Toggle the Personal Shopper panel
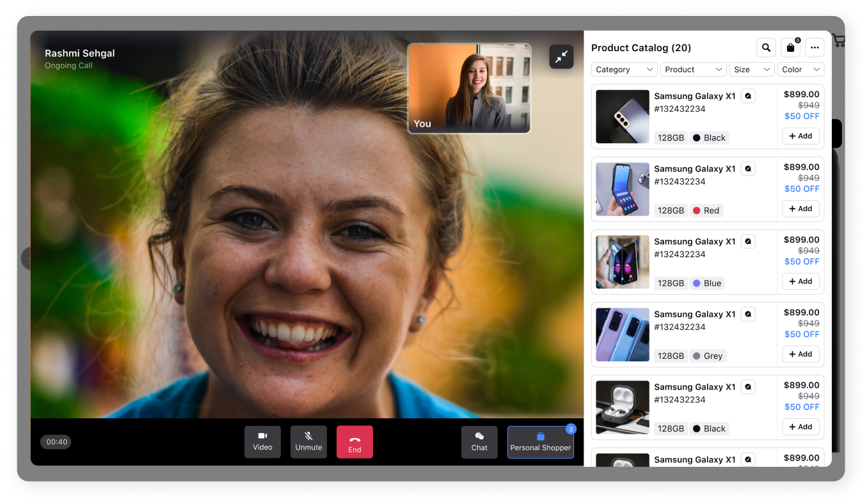Viewport: 867px width, 504px height. point(541,442)
